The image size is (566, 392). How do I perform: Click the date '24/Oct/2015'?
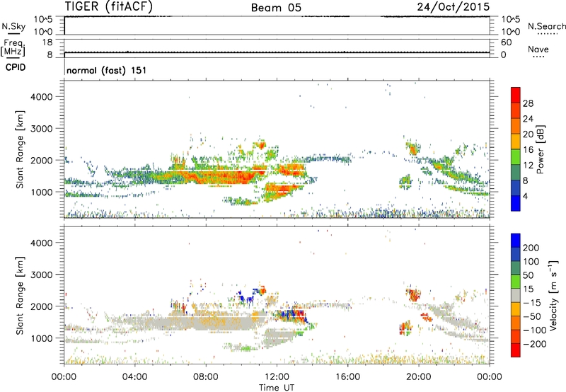pos(454,7)
